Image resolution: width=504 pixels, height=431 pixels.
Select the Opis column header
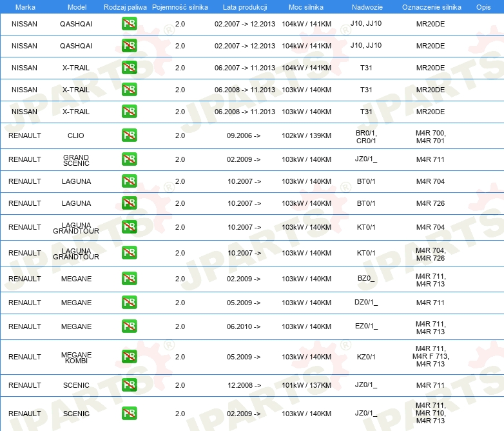tap(483, 7)
